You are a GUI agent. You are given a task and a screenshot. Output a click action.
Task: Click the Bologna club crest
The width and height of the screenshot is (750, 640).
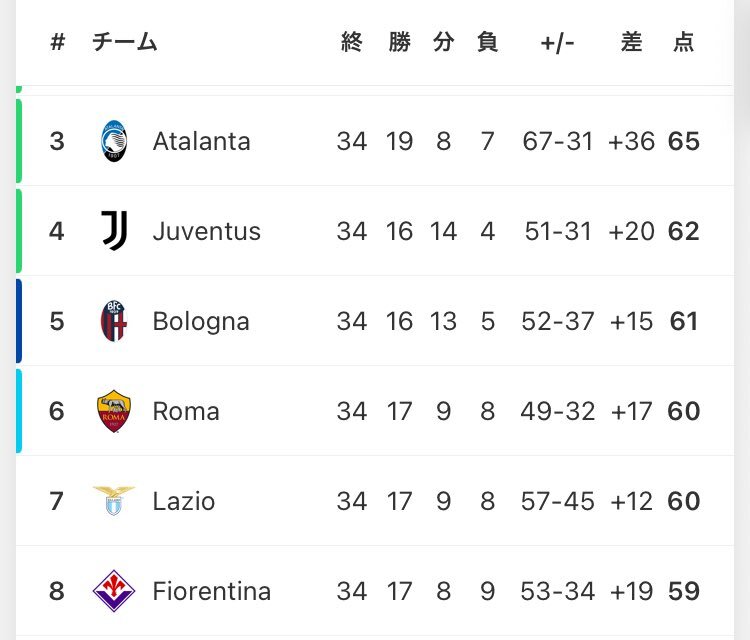point(114,321)
